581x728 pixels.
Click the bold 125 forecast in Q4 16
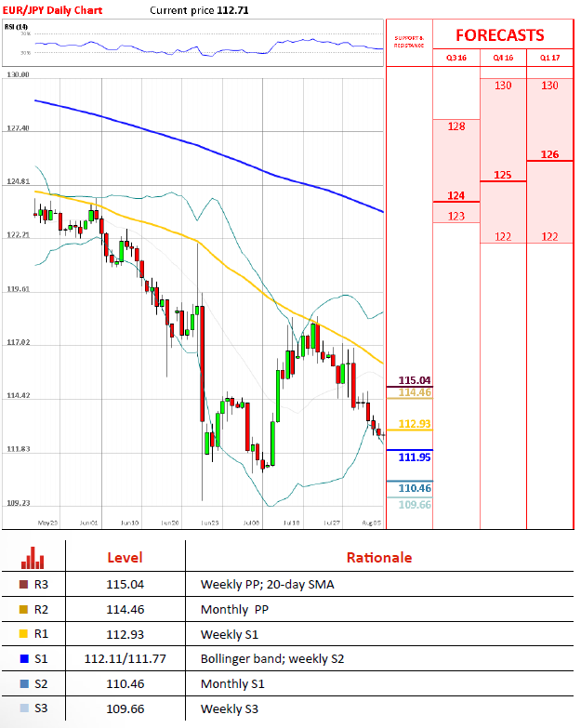[503, 175]
